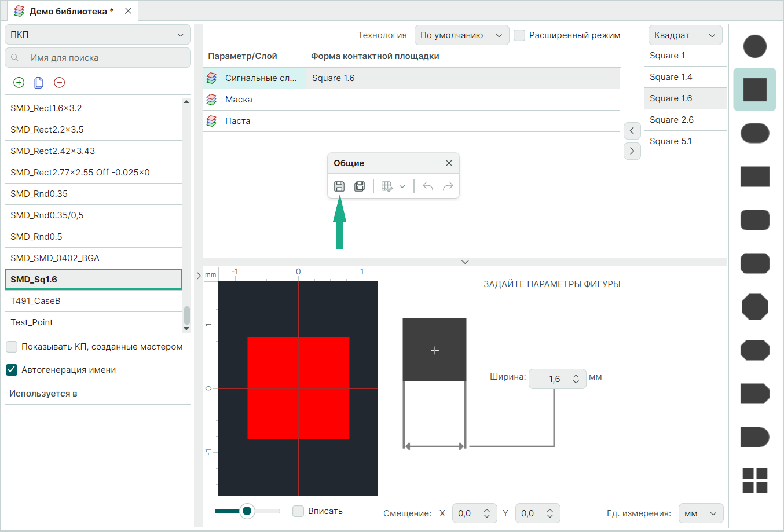Open the Квадрат shape type dropdown
The image size is (784, 532).
(685, 35)
